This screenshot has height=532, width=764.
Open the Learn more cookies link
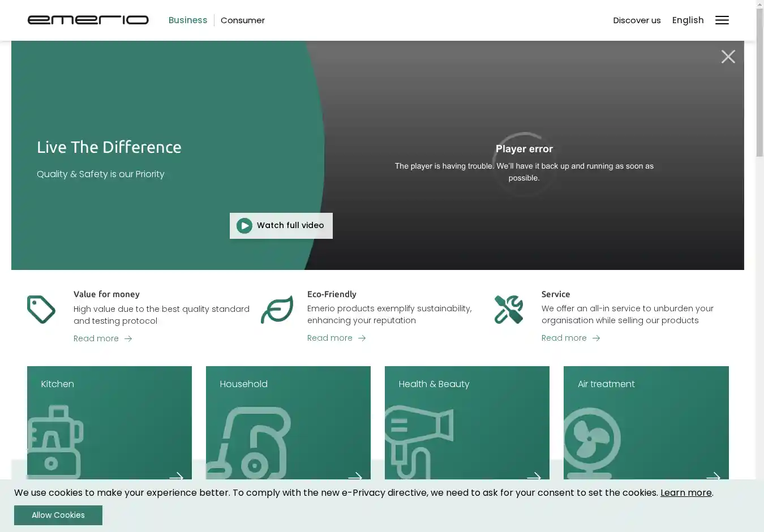[686, 492]
